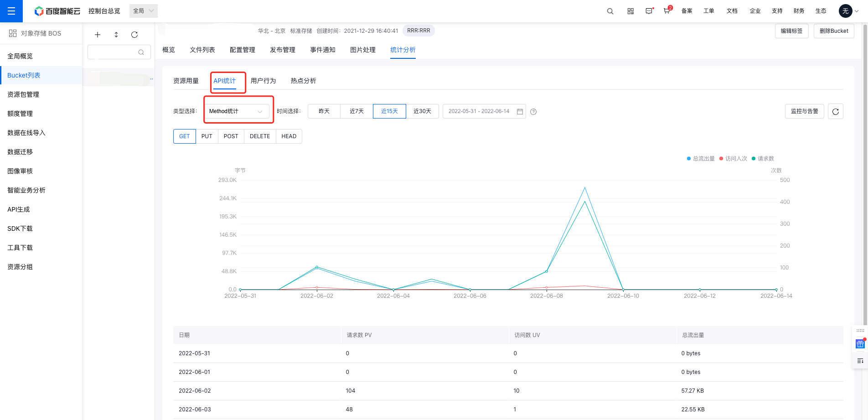
Task: Select the POST method filter
Action: pyautogui.click(x=231, y=136)
